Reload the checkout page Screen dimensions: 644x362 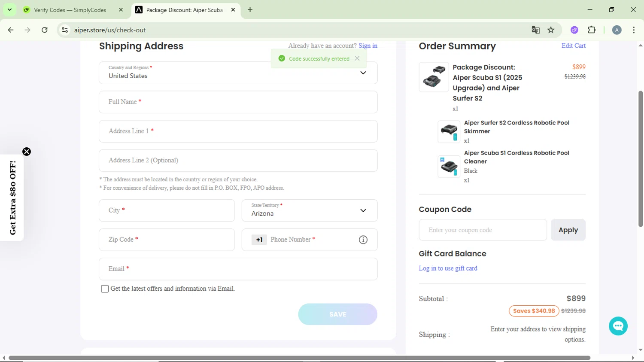click(45, 30)
